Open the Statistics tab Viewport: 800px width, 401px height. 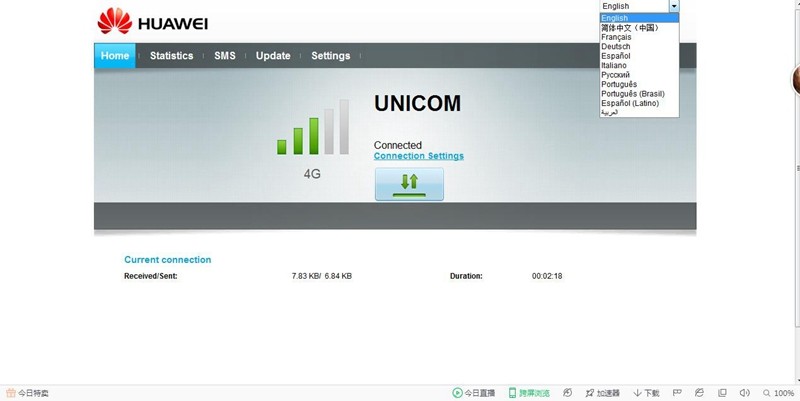coord(171,56)
